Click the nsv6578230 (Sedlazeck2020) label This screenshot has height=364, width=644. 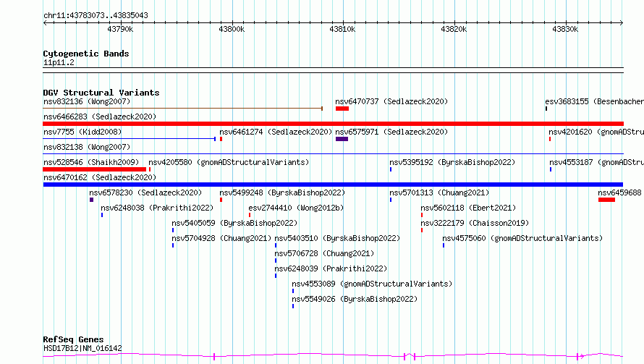[145, 192]
